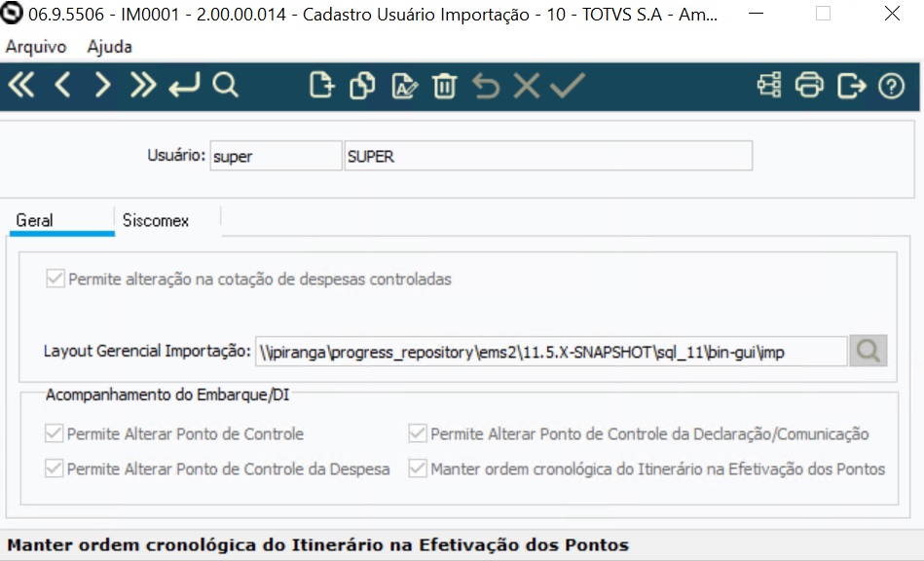Open the Arquivo menu
The image size is (924, 561).
tap(36, 47)
